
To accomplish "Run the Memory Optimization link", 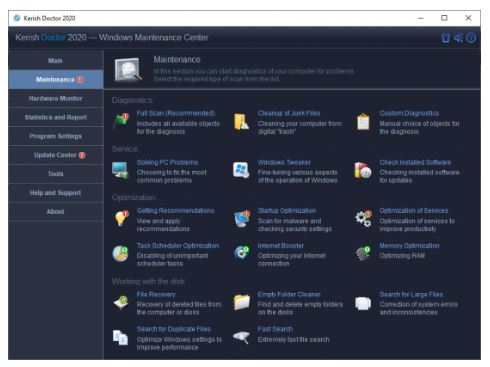I will click(x=409, y=246).
